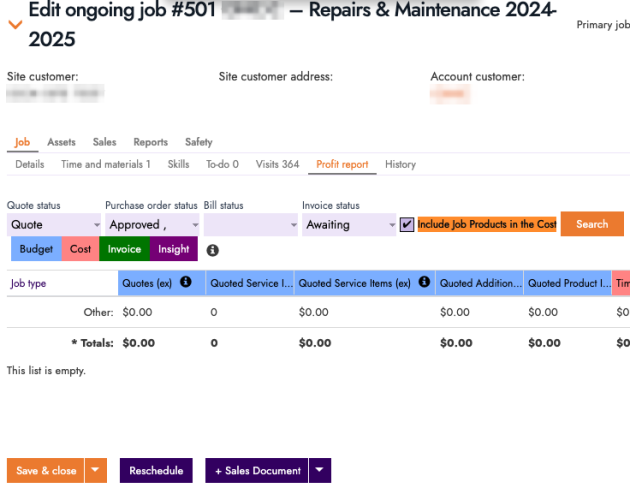Click the Reschedule button
This screenshot has width=630, height=500.
(156, 471)
